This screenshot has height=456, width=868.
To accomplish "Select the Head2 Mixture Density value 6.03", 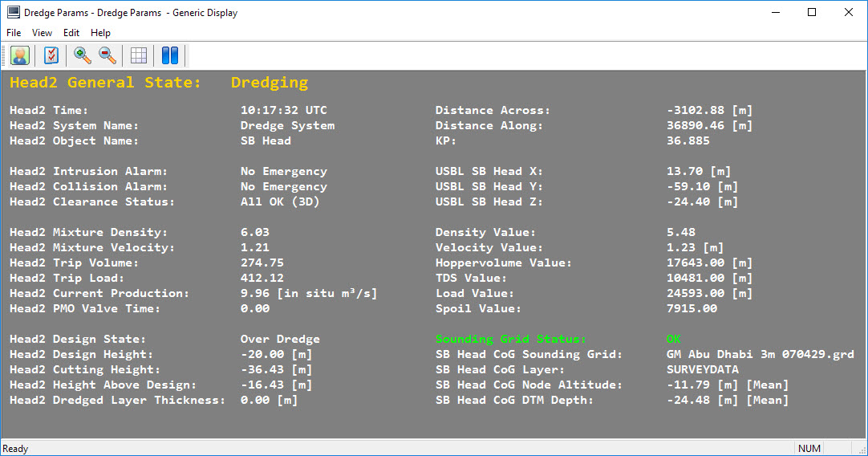I will click(255, 233).
